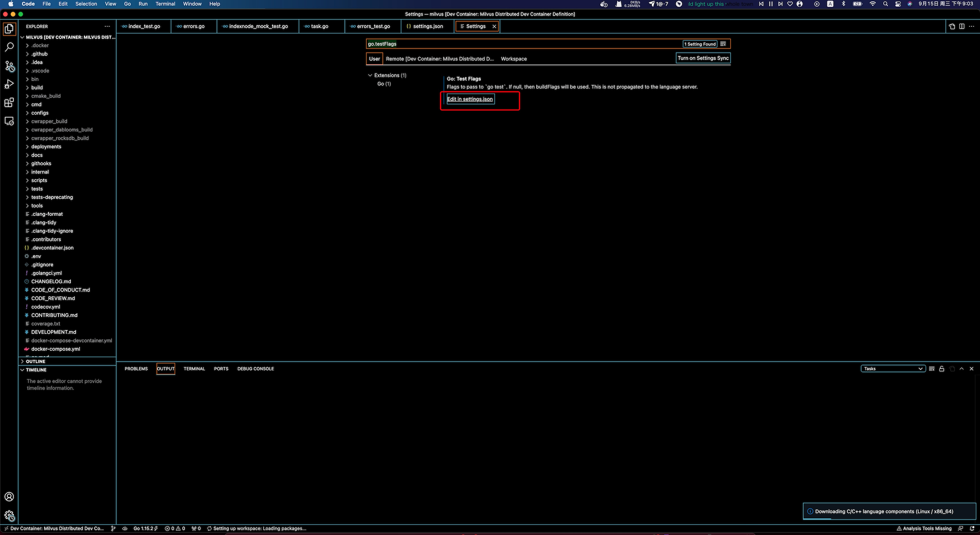980x535 pixels.
Task: Open Source Control view icon
Action: 9,66
